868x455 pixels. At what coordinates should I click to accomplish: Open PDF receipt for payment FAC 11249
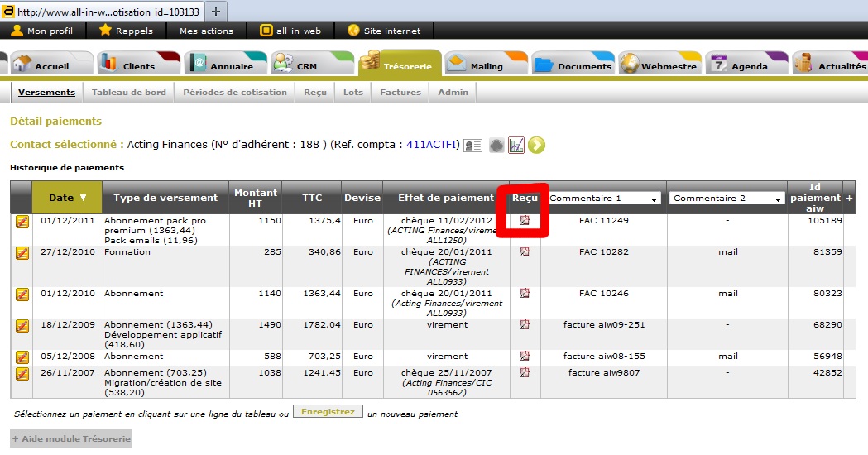tap(524, 221)
